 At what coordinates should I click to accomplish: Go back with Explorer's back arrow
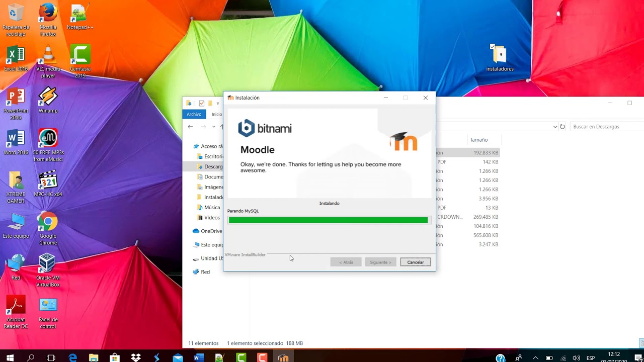click(190, 127)
